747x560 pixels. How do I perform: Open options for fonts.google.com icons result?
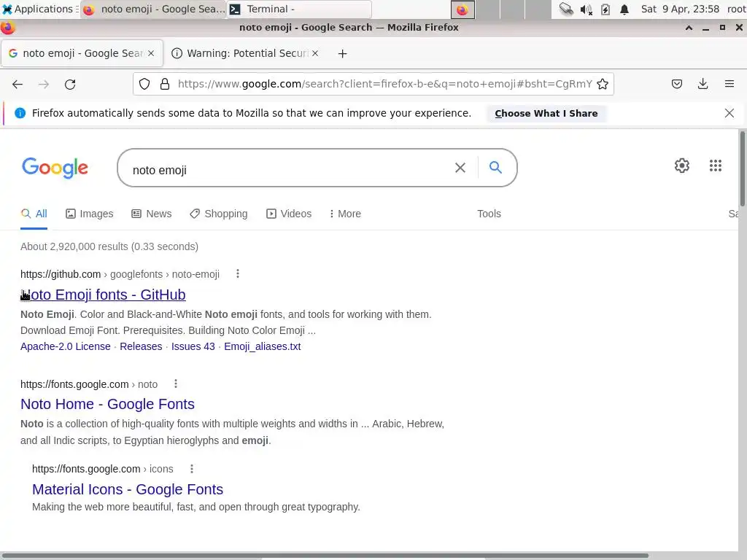(192, 469)
